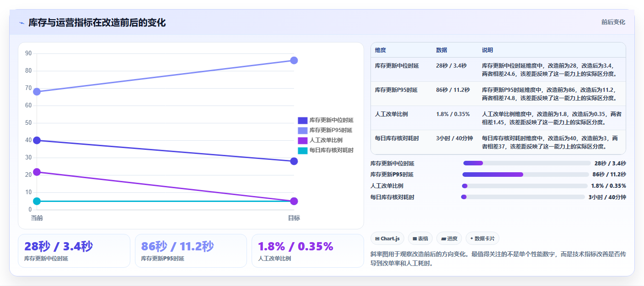This screenshot has width=644, height=286.
Task: Click the 90 y-axis tick label
Action: pos(28,53)
